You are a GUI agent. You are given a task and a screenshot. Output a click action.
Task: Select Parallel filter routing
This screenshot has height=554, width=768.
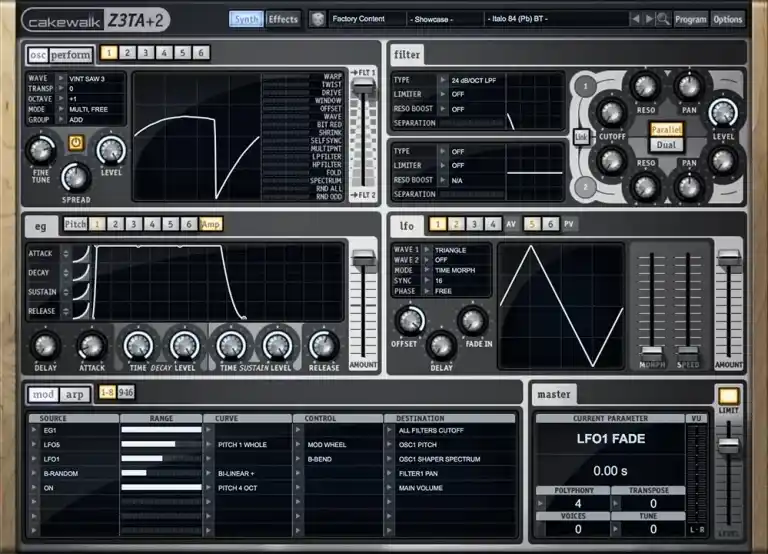click(x=666, y=130)
